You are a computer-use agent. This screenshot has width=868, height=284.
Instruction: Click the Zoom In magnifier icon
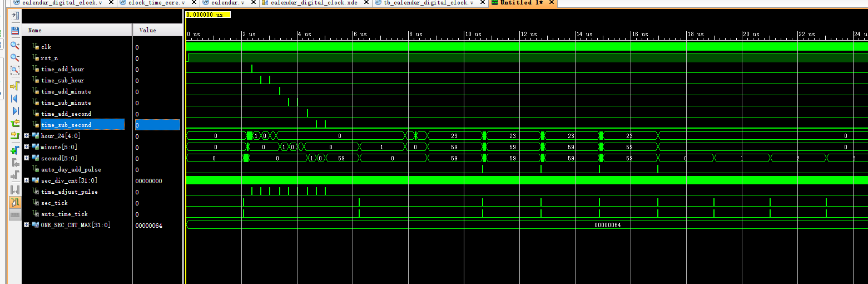[15, 45]
